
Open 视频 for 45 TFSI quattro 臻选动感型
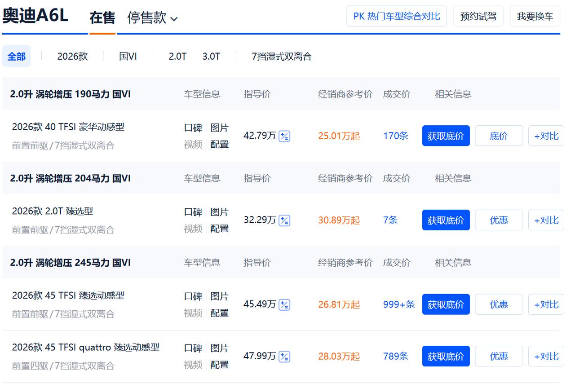pos(193,365)
